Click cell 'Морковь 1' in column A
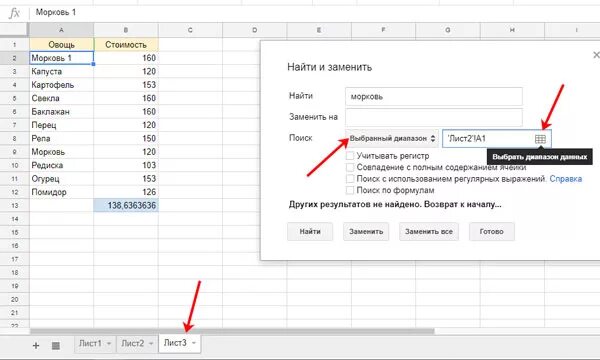The width and height of the screenshot is (600, 360). (x=62, y=58)
